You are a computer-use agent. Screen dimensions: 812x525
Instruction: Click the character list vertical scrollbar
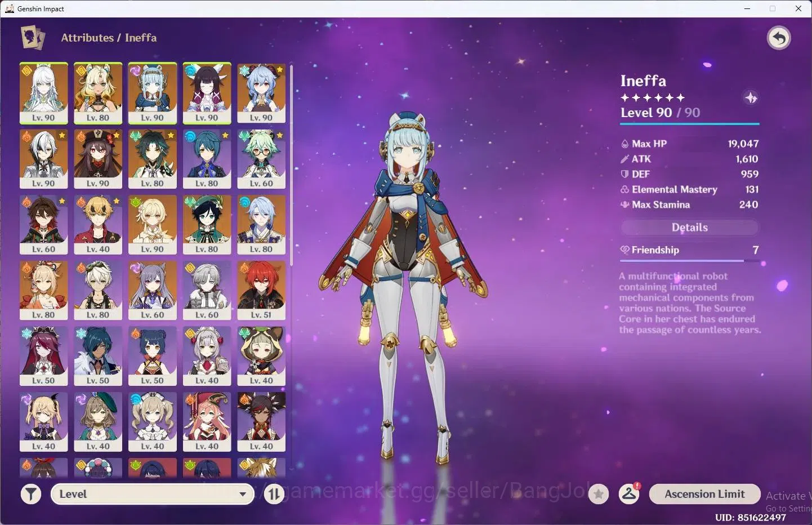click(291, 164)
